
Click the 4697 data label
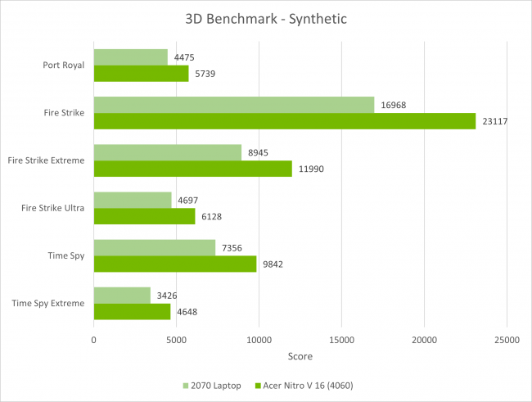point(188,201)
